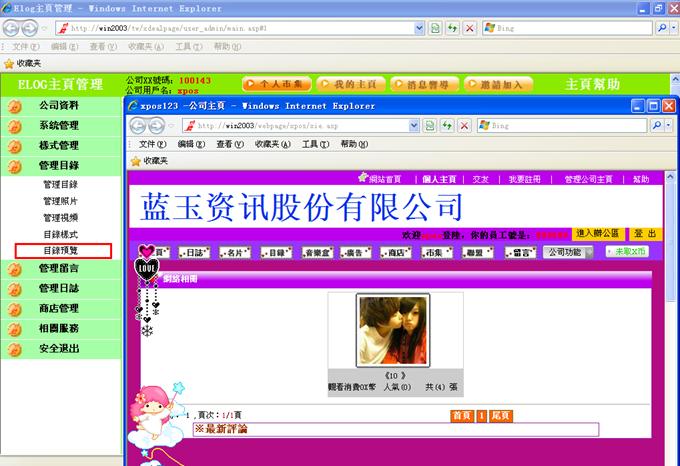
Task: Click stop icon in xpos123 toolbar
Action: click(465, 126)
